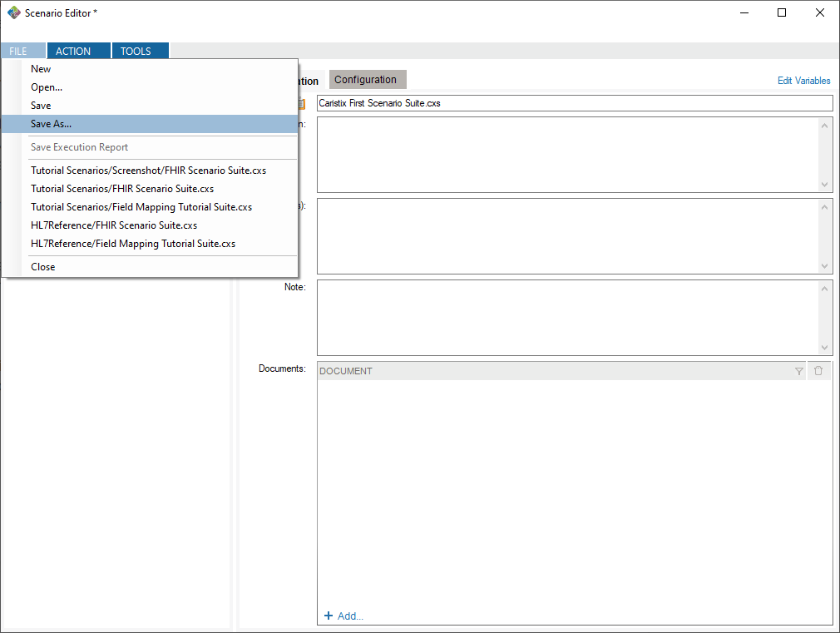Click the plus icon to add a document

coord(329,616)
